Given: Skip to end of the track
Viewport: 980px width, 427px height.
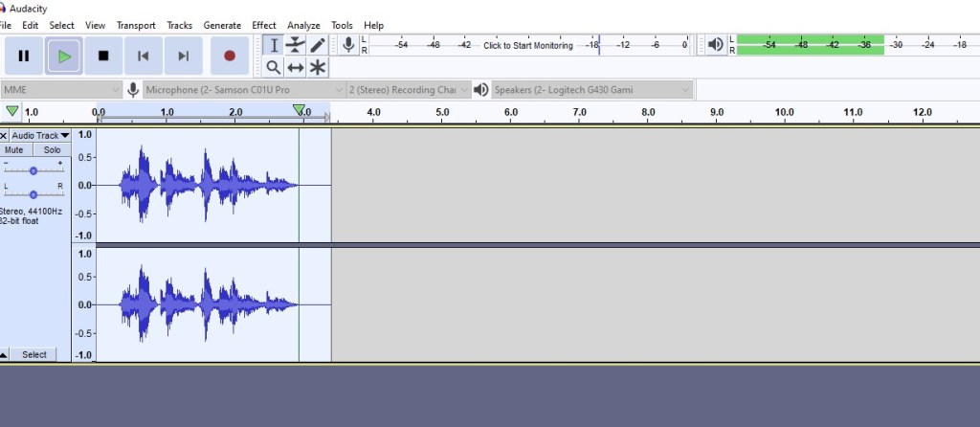Looking at the screenshot, I should pos(183,56).
